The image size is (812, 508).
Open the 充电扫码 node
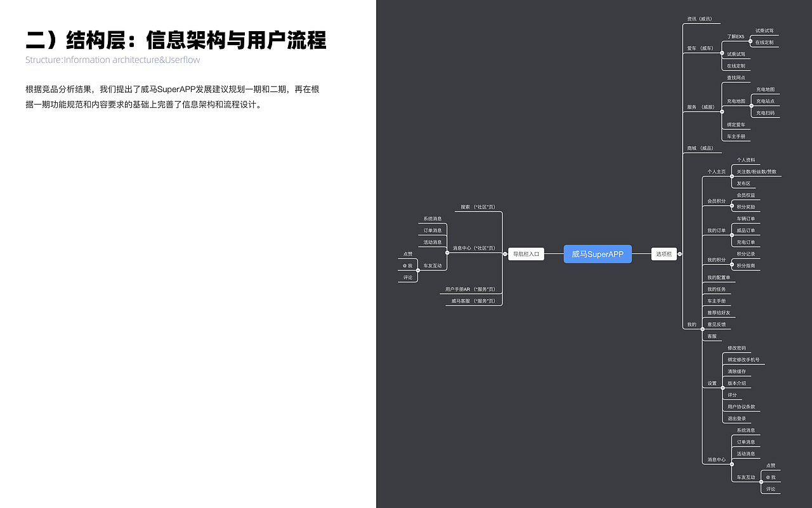tap(765, 112)
